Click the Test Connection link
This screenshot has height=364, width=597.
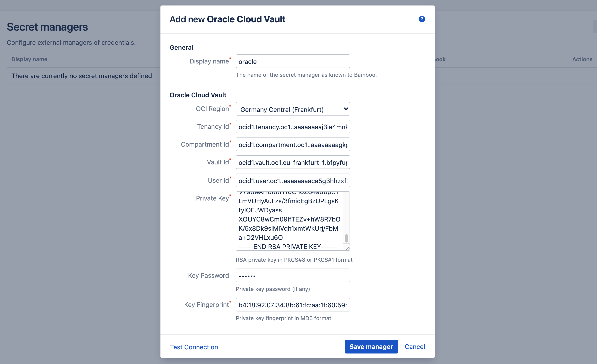click(194, 347)
